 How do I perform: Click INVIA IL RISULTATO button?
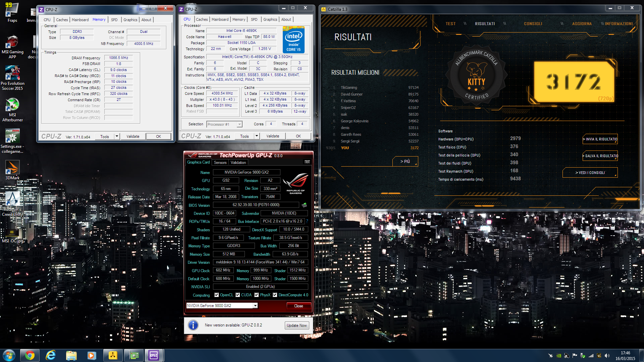pos(600,139)
